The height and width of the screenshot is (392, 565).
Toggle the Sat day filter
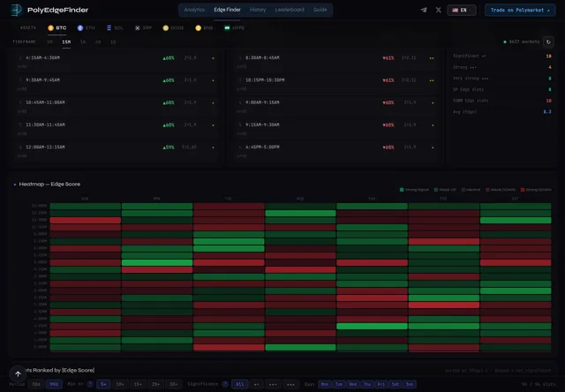[395, 384]
